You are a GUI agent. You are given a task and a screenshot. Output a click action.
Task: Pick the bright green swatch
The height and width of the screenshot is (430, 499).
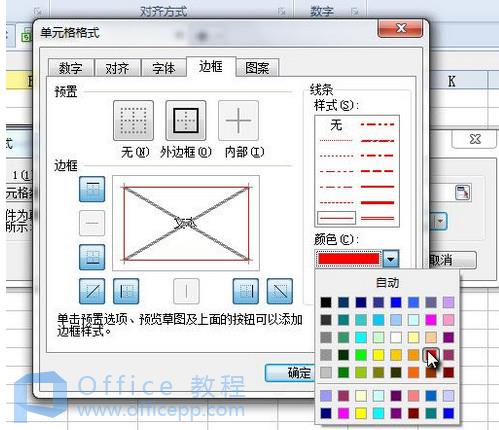pos(361,355)
